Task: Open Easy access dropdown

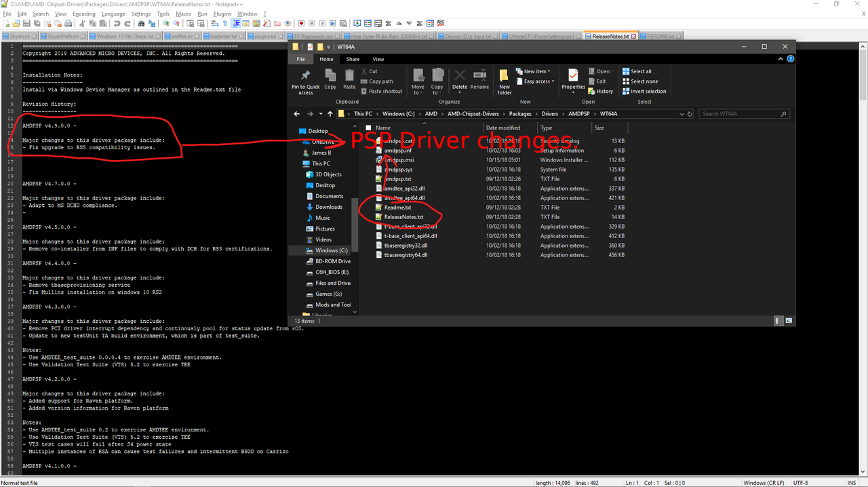Action: [x=536, y=81]
